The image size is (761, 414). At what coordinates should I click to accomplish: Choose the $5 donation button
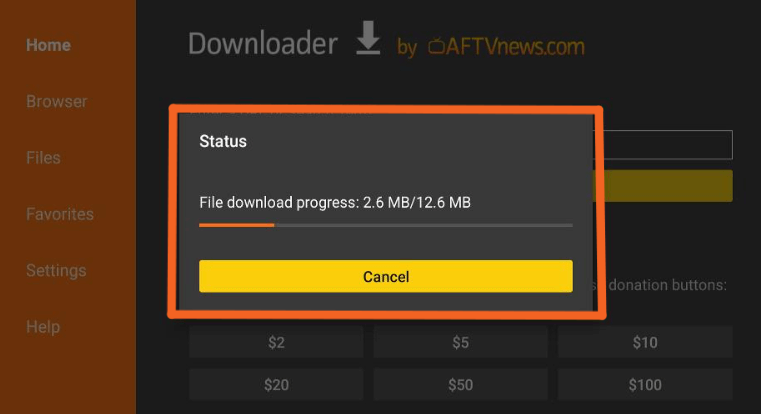click(461, 342)
